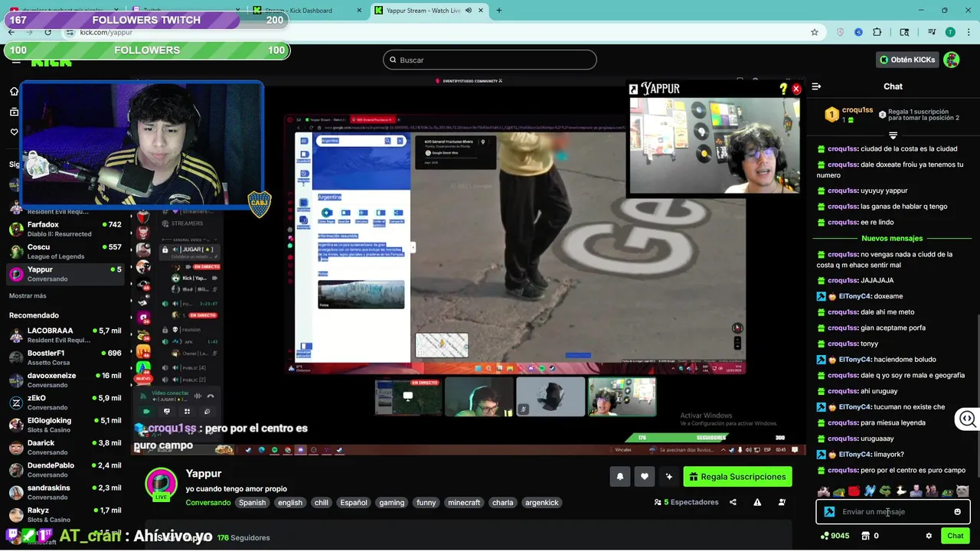
Task: Click the white duck emote in the emote bar
Action: pyautogui.click(x=901, y=491)
